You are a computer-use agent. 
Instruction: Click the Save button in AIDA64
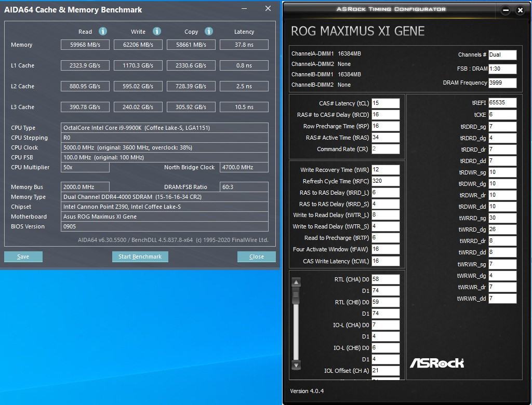(x=23, y=257)
